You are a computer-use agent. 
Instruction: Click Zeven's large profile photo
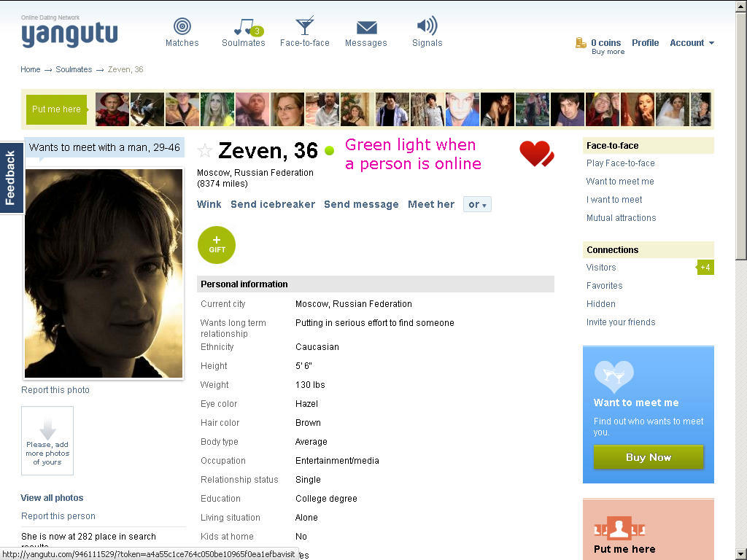[x=104, y=273]
